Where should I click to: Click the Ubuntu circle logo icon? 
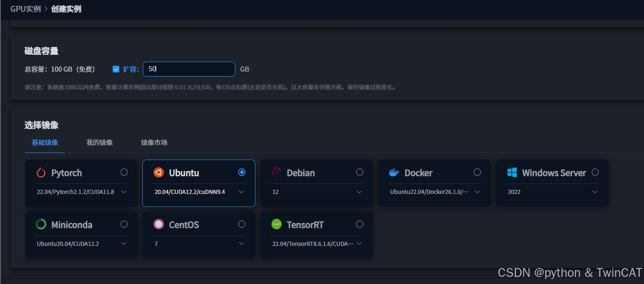159,172
